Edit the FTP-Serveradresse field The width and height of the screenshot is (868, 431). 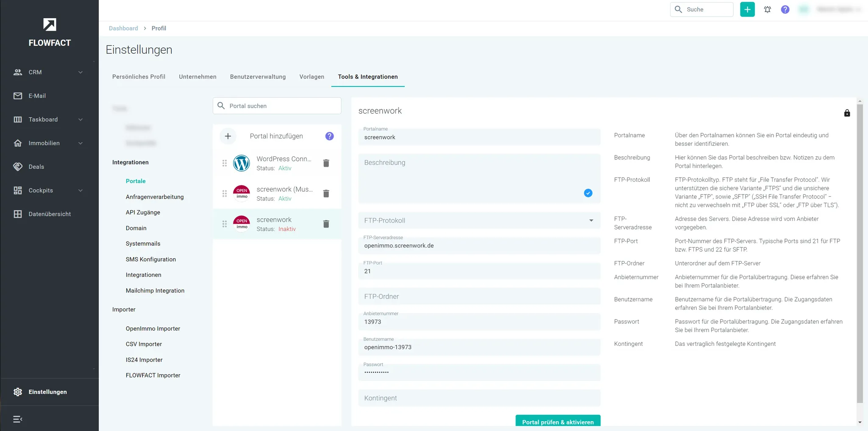coord(479,245)
